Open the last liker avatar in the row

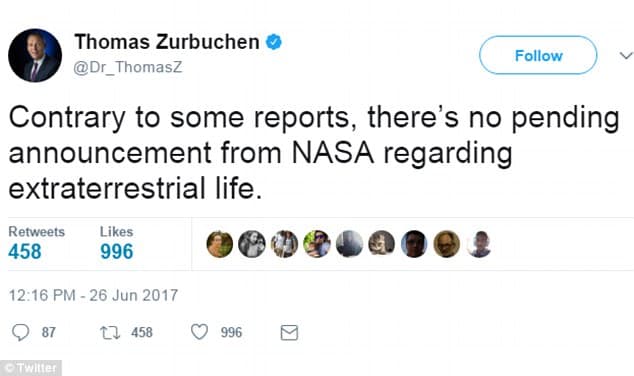(x=479, y=244)
